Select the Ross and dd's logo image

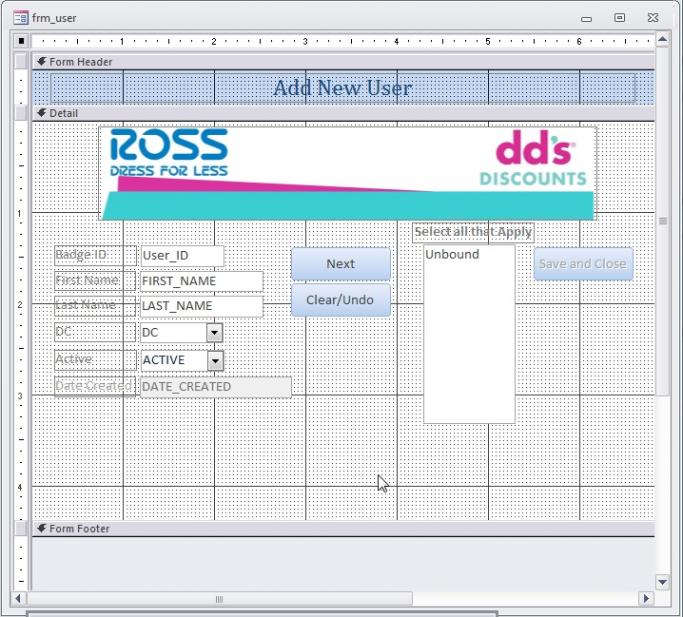coord(348,173)
